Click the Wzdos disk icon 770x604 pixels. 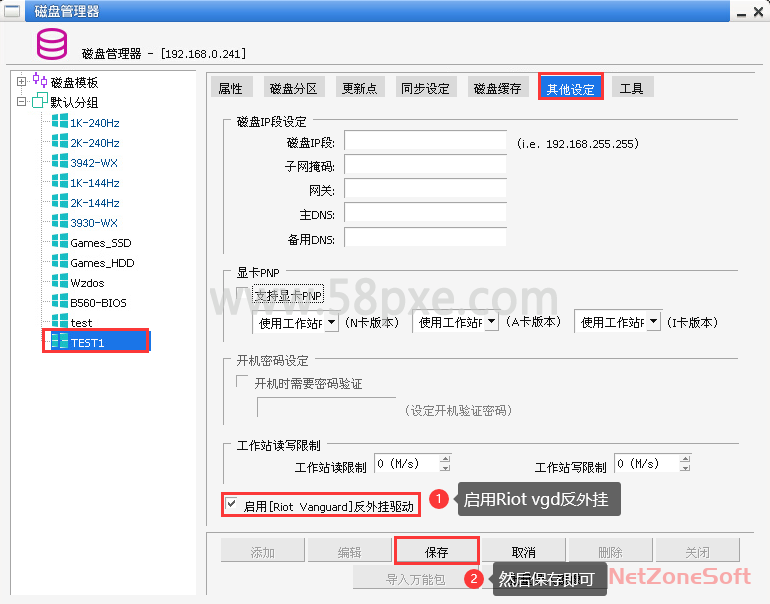click(60, 282)
